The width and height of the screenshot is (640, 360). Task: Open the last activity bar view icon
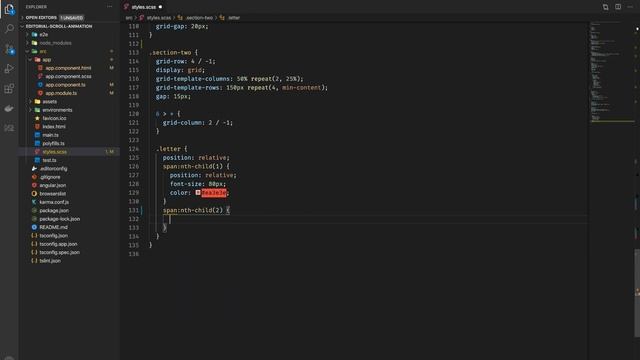tap(9, 128)
